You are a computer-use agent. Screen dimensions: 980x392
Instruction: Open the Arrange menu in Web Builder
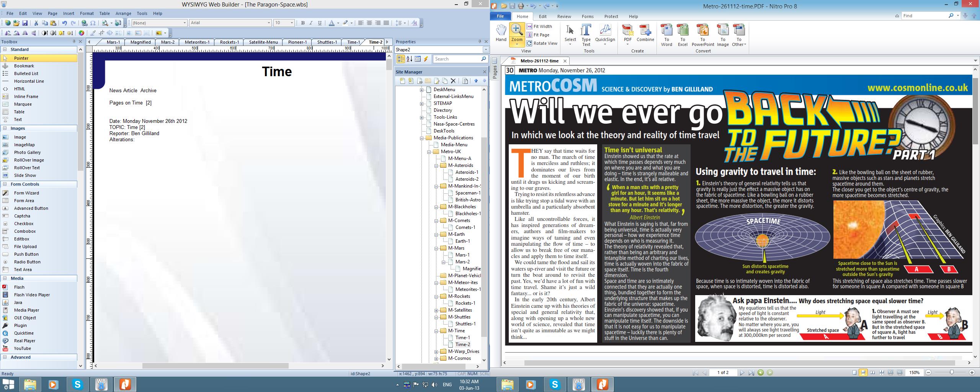pos(123,13)
